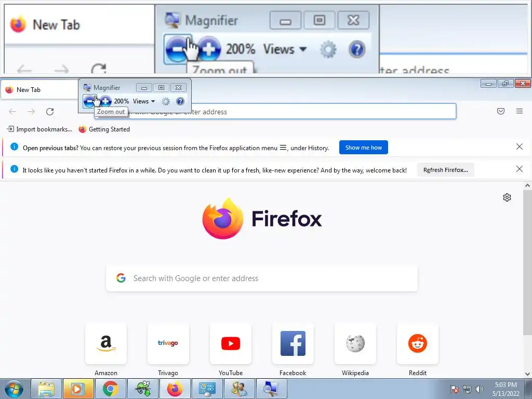Click Zoom in plus in small Magnifier toolbar
The width and height of the screenshot is (532, 399).
click(105, 101)
